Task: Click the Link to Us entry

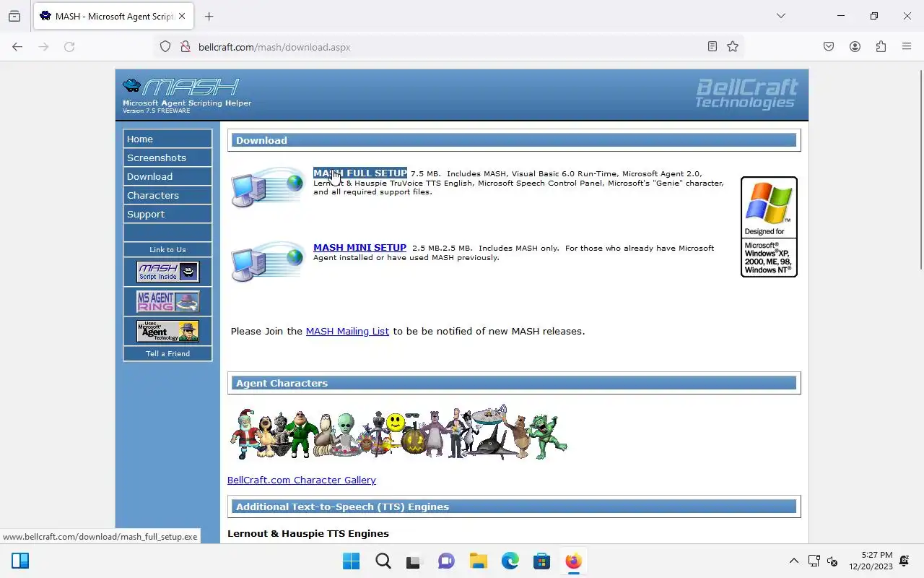Action: 167,249
